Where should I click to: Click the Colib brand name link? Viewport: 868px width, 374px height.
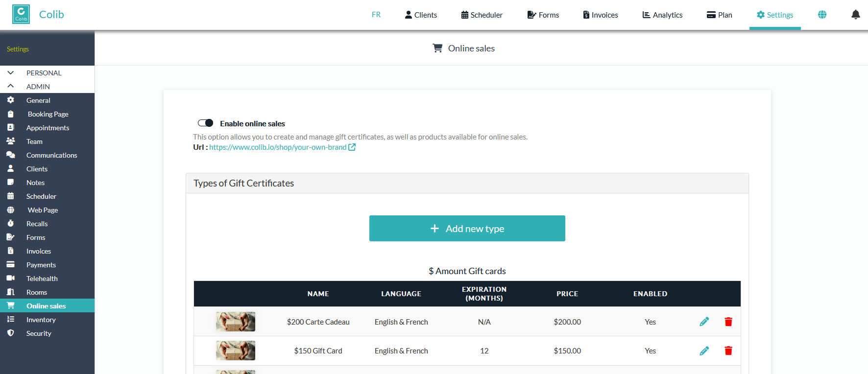pos(51,14)
